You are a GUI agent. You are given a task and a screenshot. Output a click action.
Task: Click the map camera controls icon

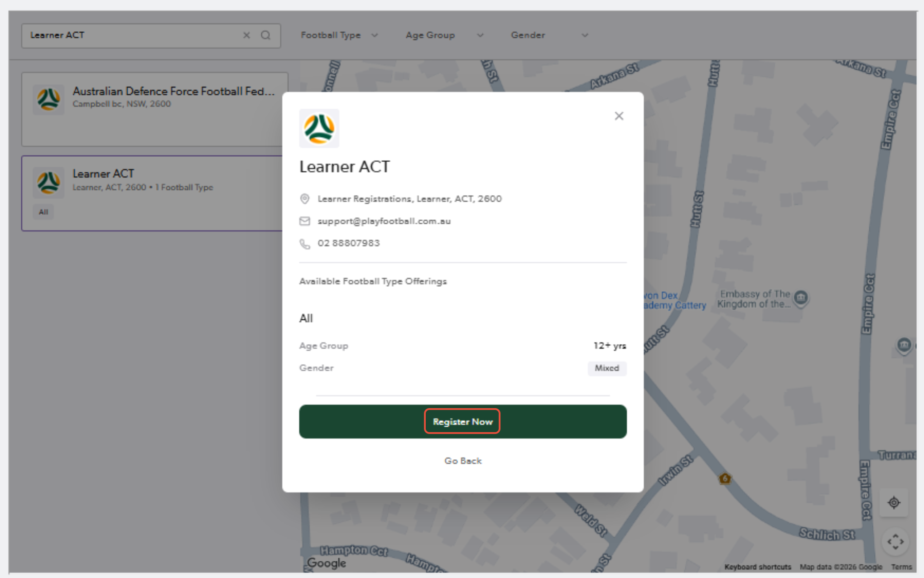pos(895,541)
